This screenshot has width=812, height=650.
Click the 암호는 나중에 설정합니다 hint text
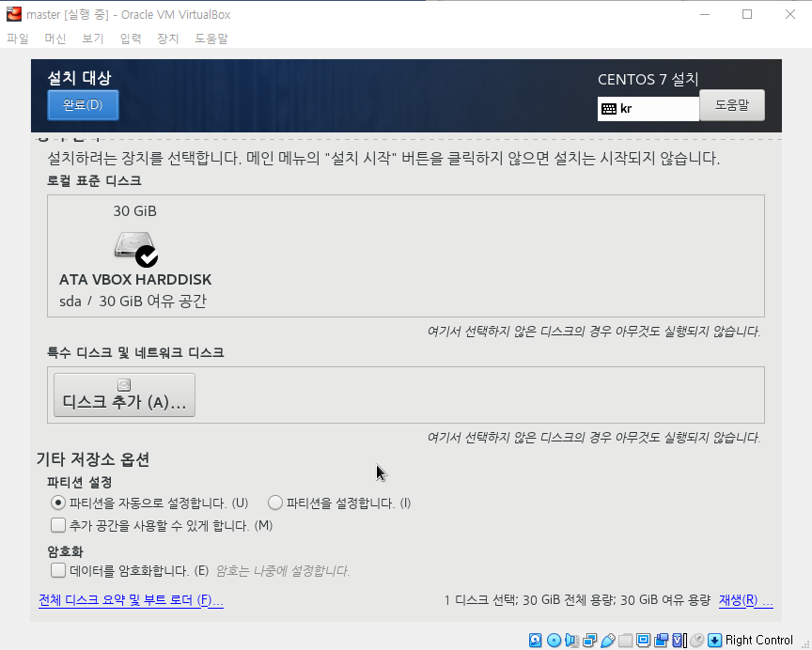coord(283,571)
